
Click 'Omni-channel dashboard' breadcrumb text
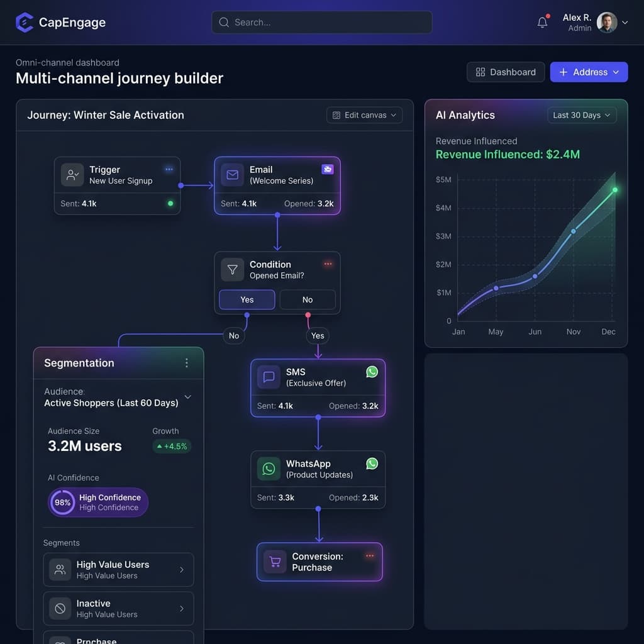tap(67, 63)
